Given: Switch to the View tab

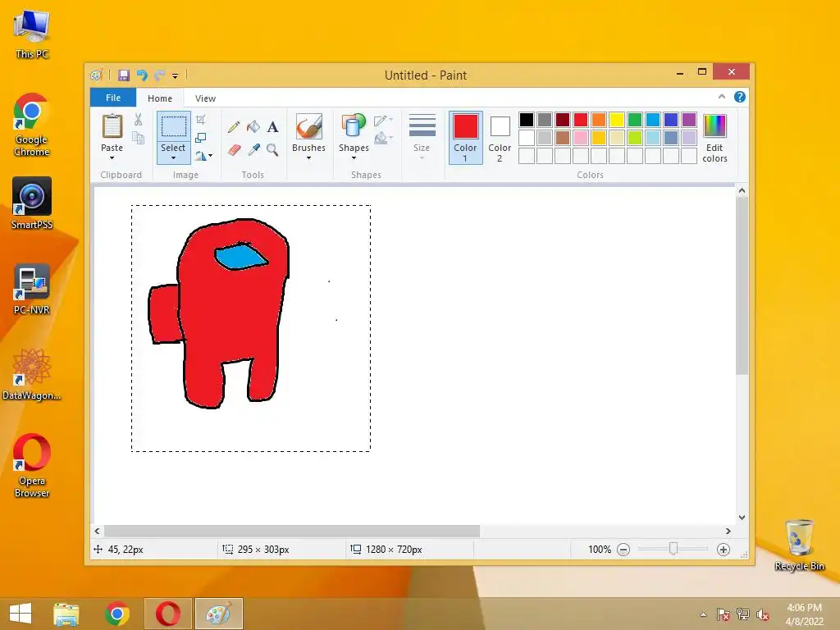Looking at the screenshot, I should click(205, 98).
